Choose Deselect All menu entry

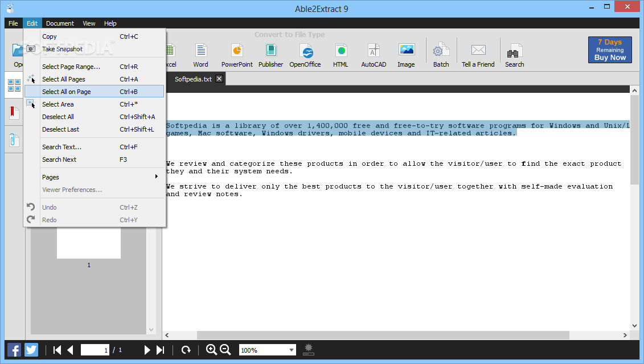click(x=95, y=117)
